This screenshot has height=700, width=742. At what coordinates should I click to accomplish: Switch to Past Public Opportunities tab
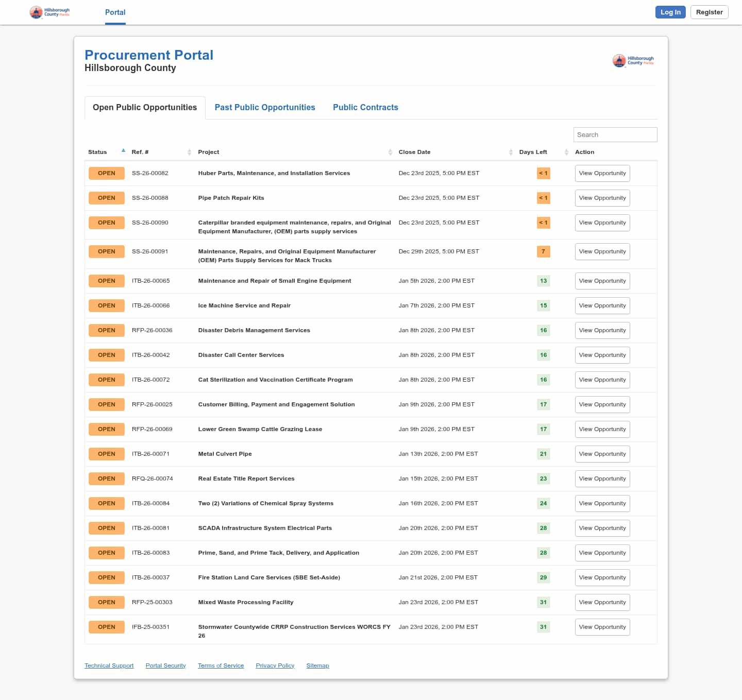265,108
